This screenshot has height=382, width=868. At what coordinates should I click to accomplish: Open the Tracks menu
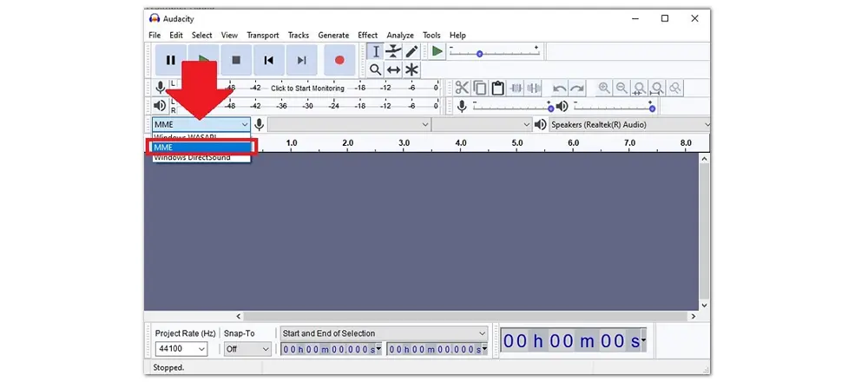point(299,35)
